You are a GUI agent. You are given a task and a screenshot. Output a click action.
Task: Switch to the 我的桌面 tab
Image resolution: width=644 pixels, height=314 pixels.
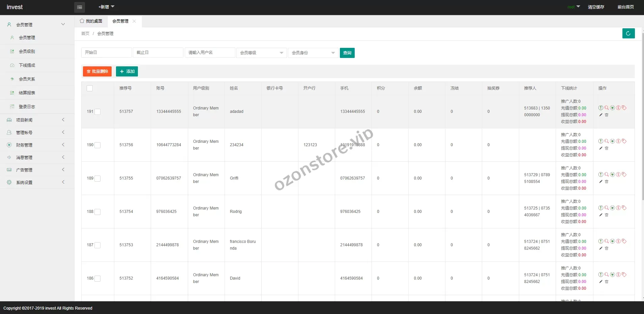point(91,21)
